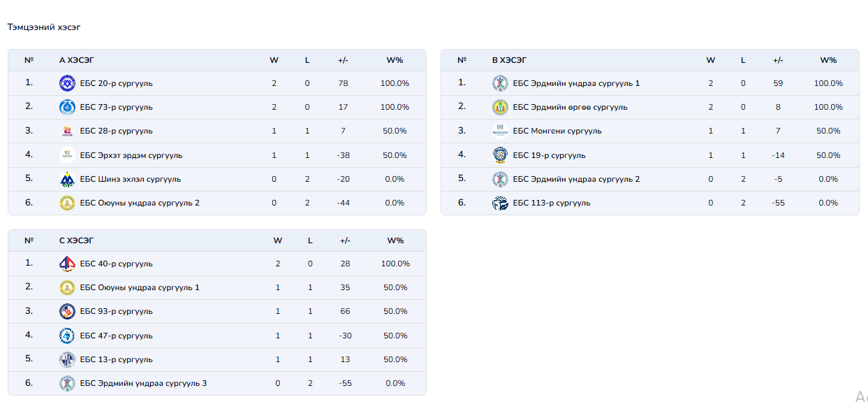
Task: Click the ЕБС 47-р сургууль team logo
Action: [x=67, y=336]
